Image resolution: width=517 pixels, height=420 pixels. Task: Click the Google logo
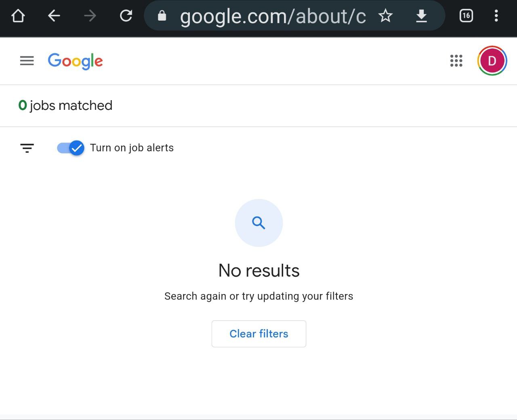pyautogui.click(x=76, y=61)
